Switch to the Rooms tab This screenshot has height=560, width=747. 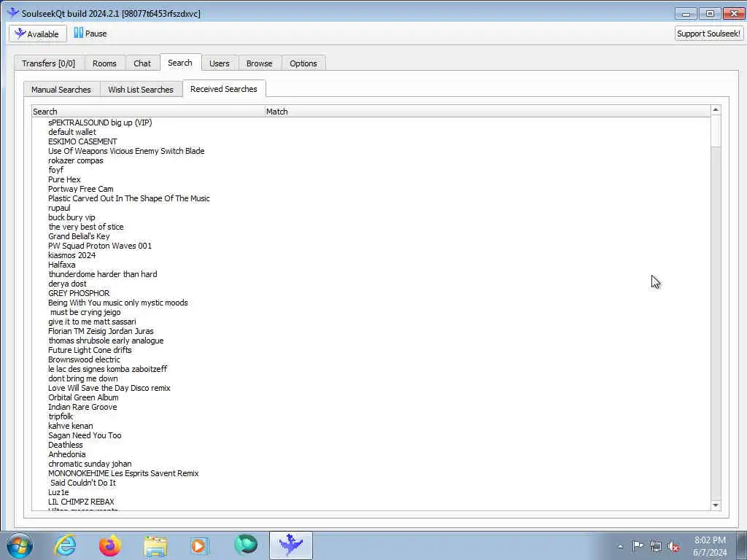coord(104,63)
